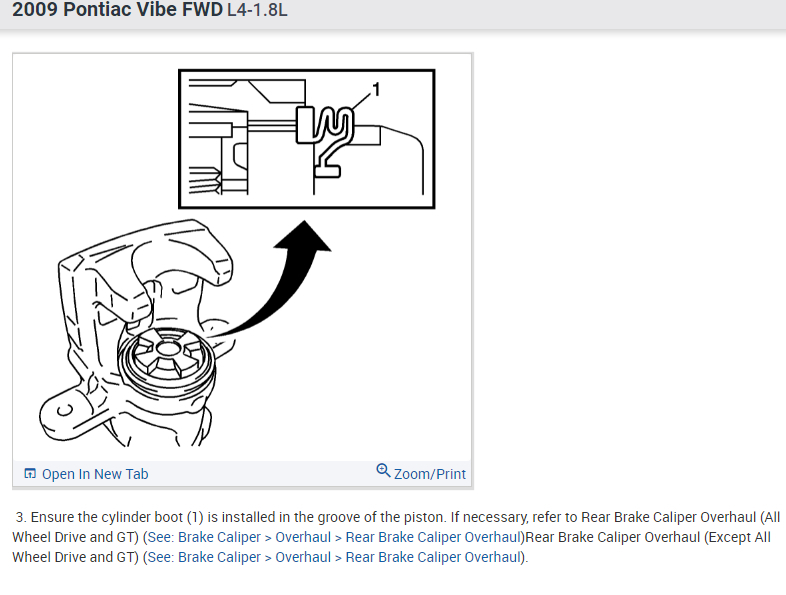Open the diagram via Open In New Tab text
The image size is (786, 595).
(95, 474)
